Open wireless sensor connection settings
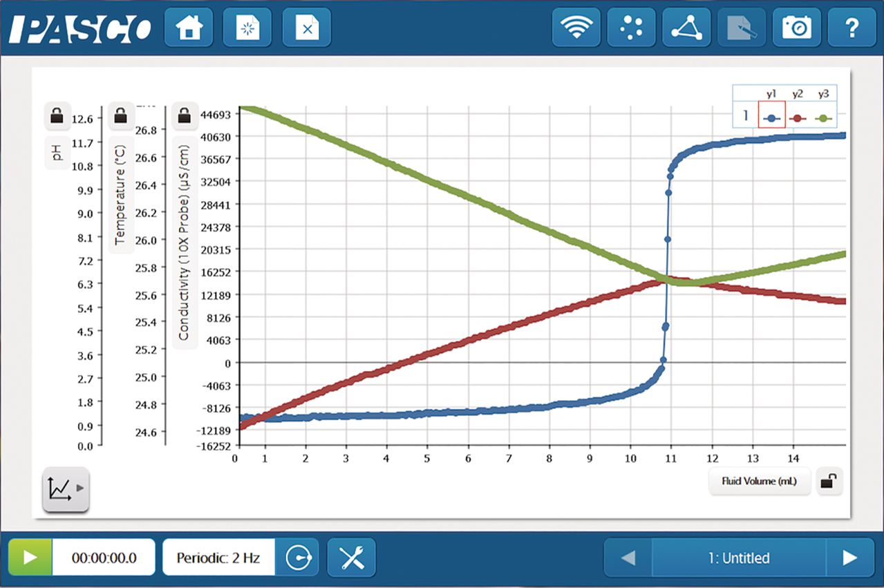The width and height of the screenshot is (884, 588). (x=576, y=28)
